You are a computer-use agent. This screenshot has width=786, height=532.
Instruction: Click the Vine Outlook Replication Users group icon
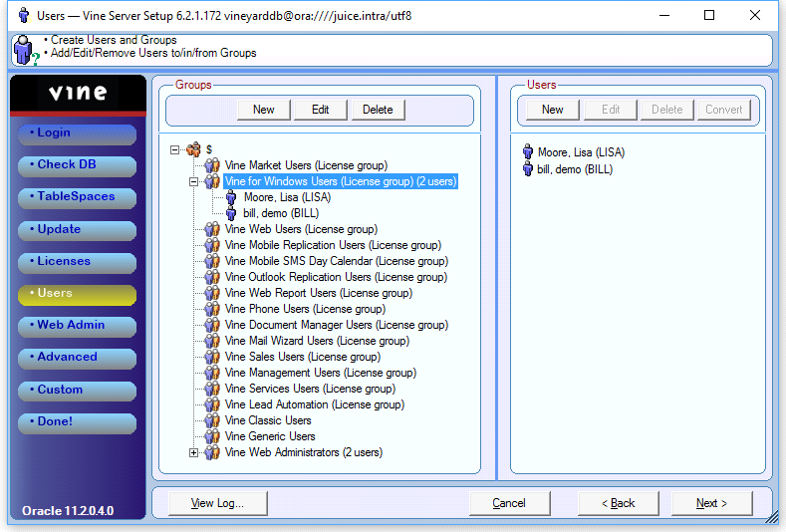point(212,277)
